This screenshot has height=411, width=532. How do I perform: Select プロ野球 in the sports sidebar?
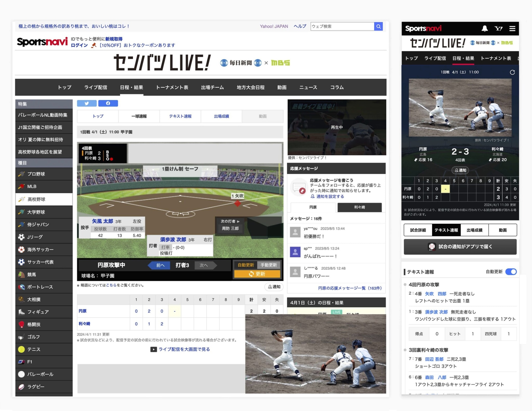(36, 174)
